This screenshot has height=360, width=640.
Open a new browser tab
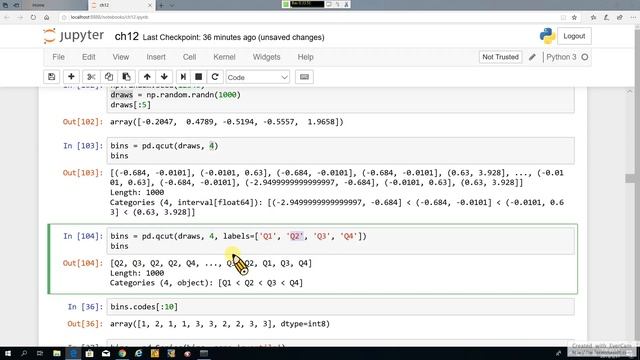click(161, 5)
